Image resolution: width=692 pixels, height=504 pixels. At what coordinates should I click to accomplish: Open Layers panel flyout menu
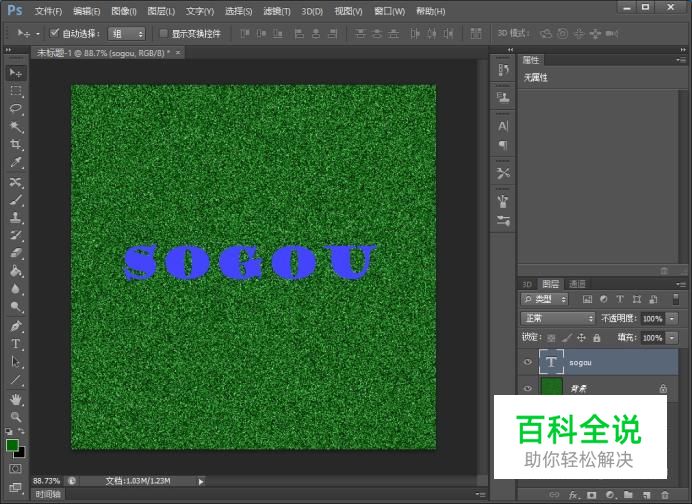click(x=681, y=284)
